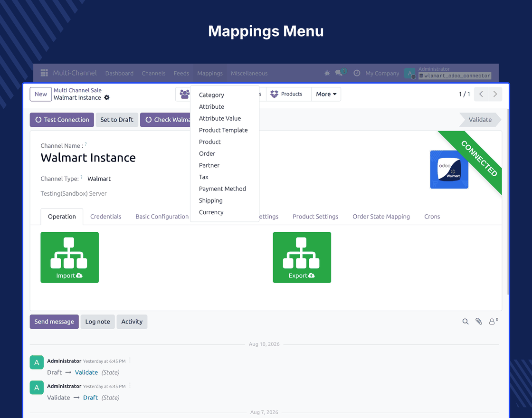This screenshot has height=418, width=532.
Task: Switch to the Crons tab
Action: coord(432,217)
